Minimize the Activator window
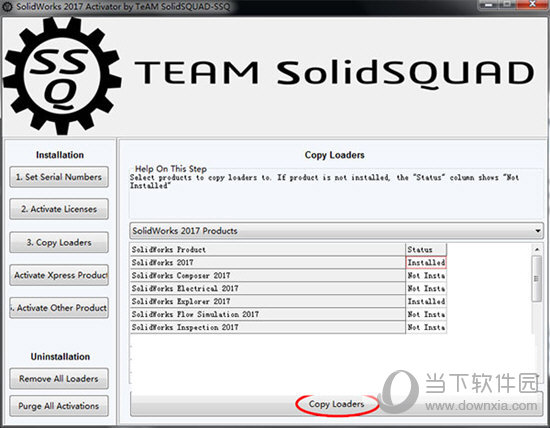 pyautogui.click(x=488, y=4)
